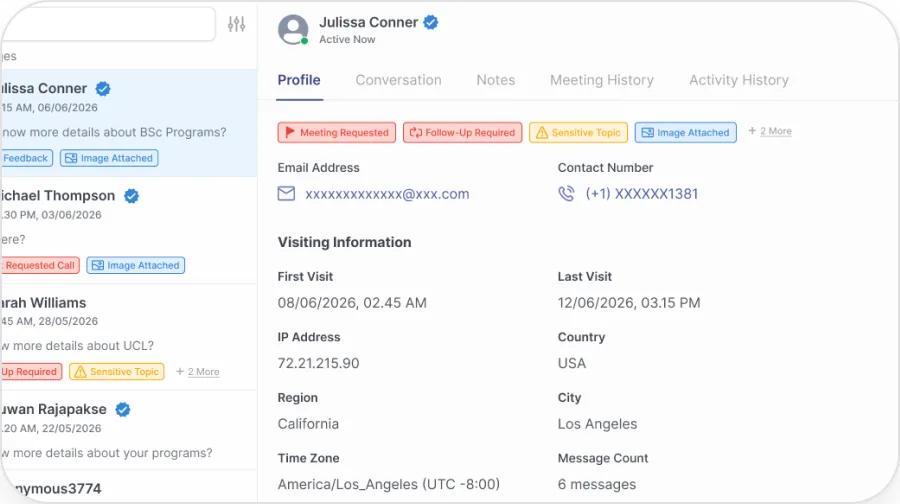The image size is (900, 504).
Task: Click the first visit value 08/06/2026, 02.45 AM
Action: coord(352,303)
